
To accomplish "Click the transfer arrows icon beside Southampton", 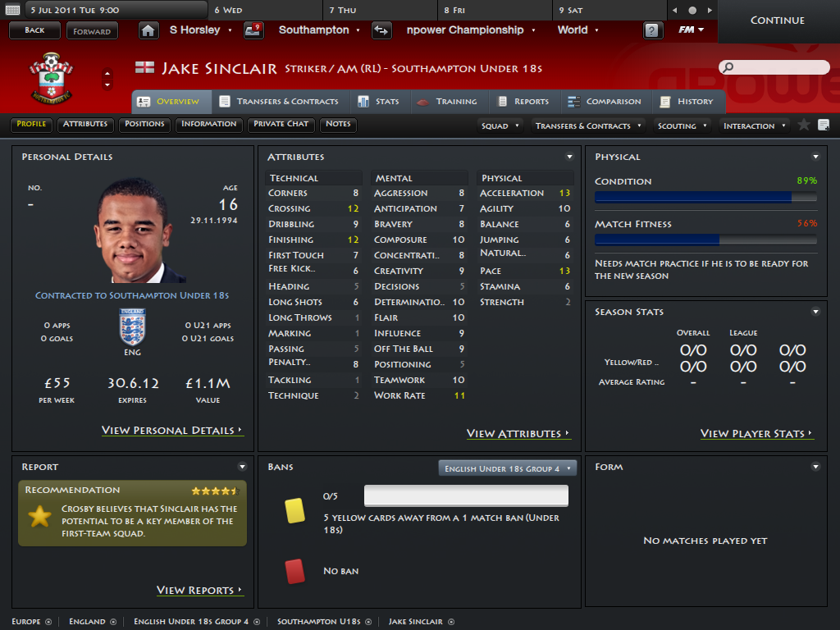I will pos(381,30).
